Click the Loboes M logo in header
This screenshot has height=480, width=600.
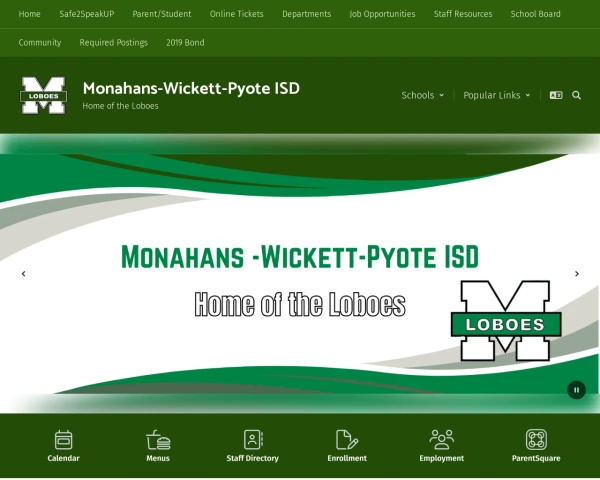coord(43,95)
